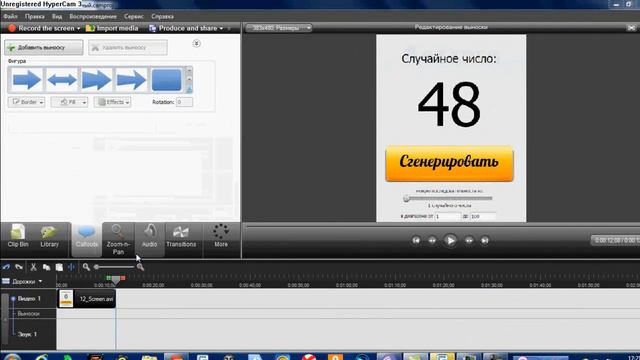Click the gray timeline playhead marker
Image resolution: width=640 pixels, height=360 pixels.
click(116, 280)
